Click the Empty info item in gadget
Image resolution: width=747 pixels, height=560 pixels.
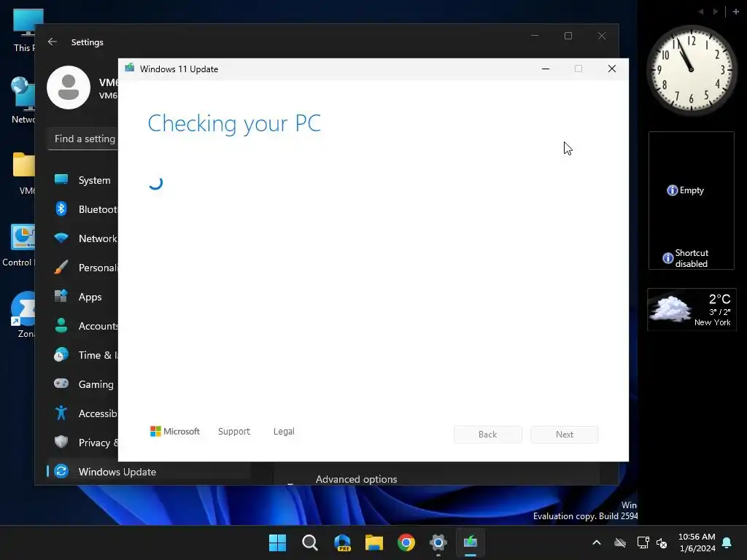(686, 190)
